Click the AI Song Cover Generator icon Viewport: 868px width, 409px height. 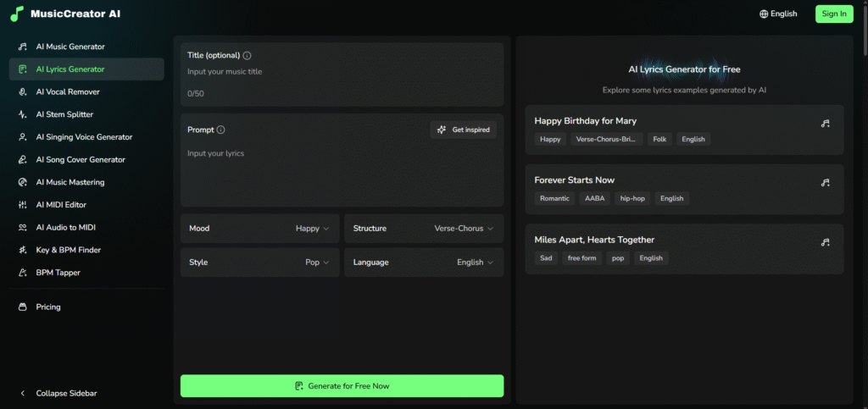[x=23, y=160]
